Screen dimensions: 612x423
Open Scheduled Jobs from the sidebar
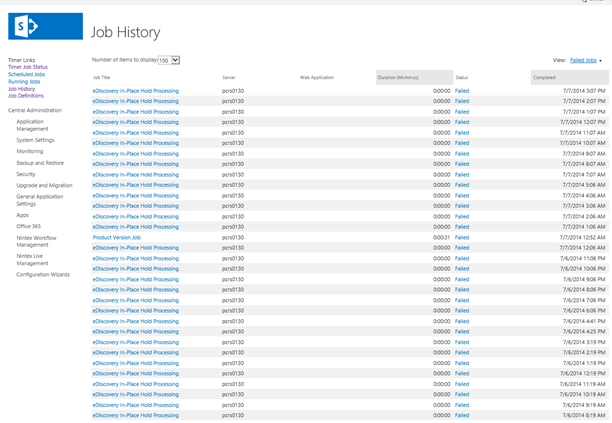click(x=26, y=74)
